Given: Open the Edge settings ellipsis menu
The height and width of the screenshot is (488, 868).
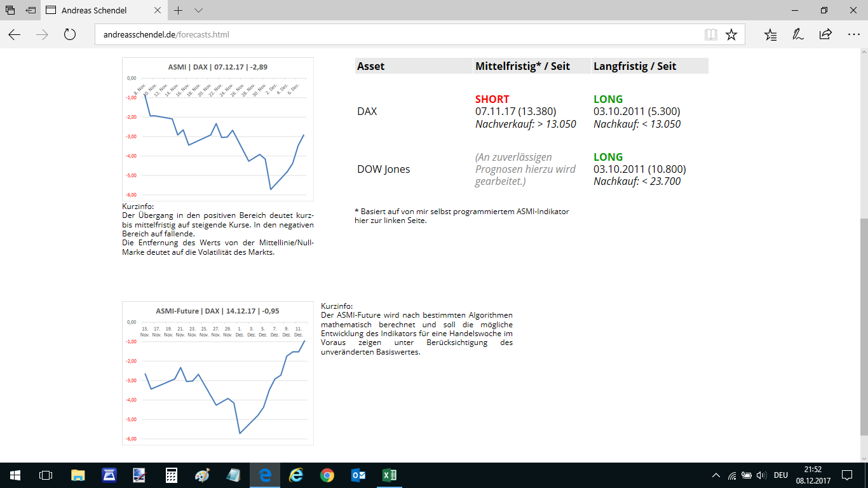Looking at the screenshot, I should (853, 34).
